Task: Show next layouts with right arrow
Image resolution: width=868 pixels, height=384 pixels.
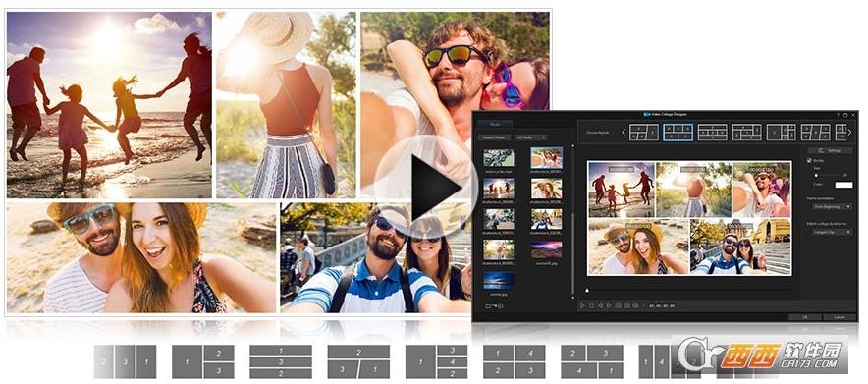Action: [x=849, y=133]
